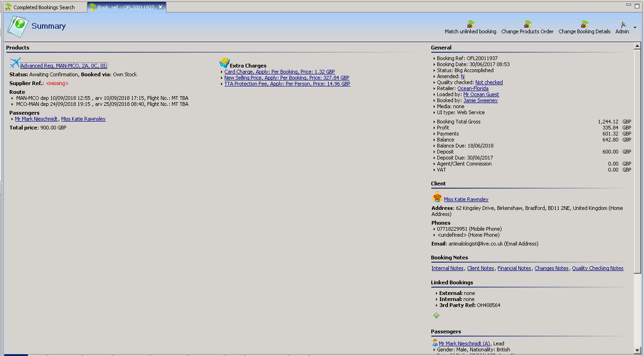Click the Profit value 335.84

click(610, 128)
